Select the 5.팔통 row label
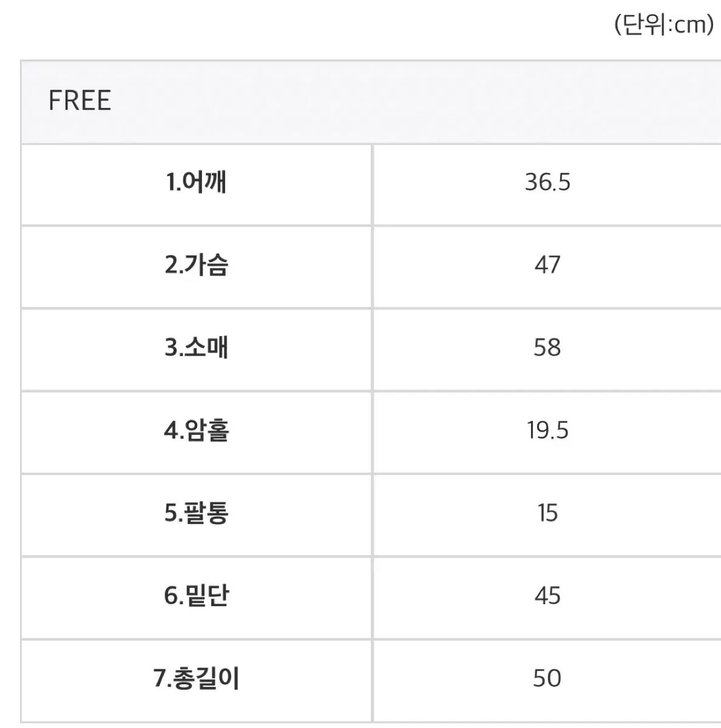This screenshot has height=728, width=721. click(x=196, y=513)
